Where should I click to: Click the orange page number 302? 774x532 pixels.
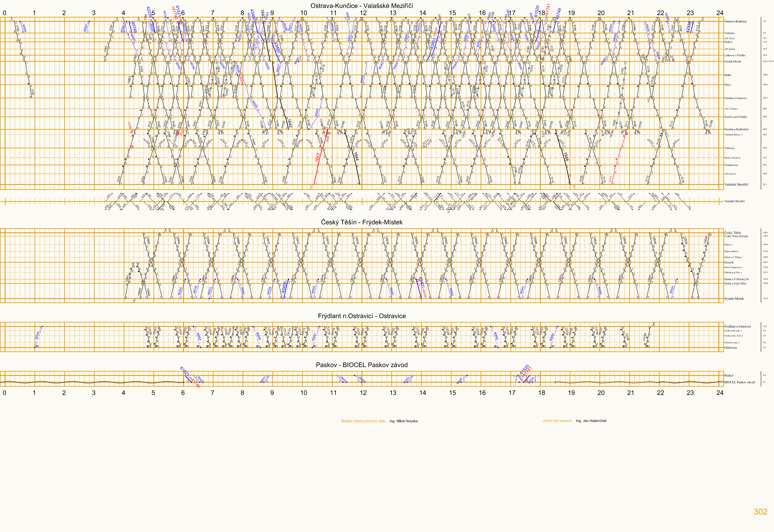point(760,512)
